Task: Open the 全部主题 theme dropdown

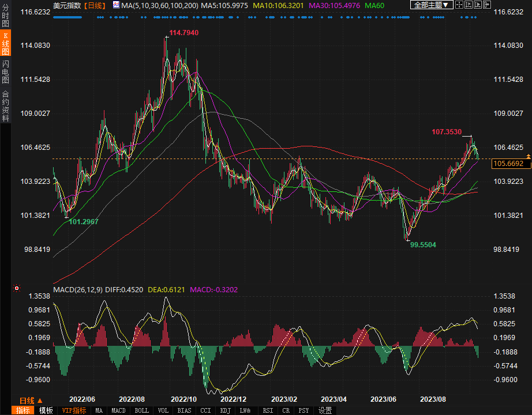Action: pos(431,5)
